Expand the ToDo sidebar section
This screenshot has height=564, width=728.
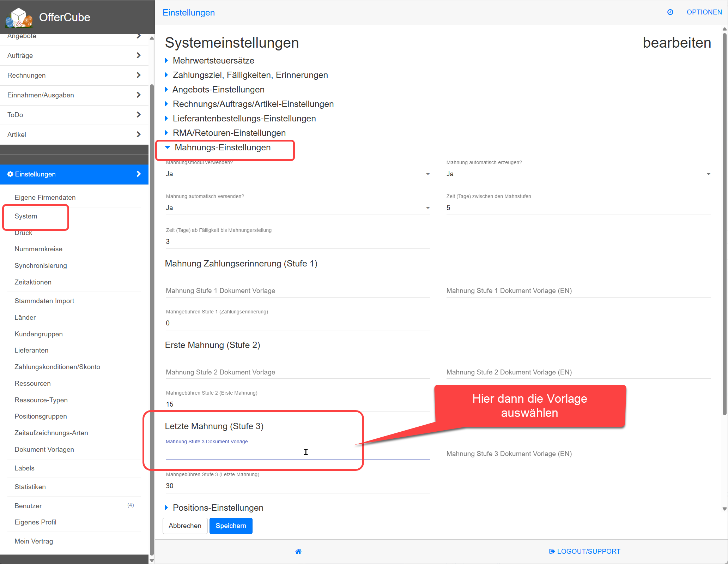74,115
